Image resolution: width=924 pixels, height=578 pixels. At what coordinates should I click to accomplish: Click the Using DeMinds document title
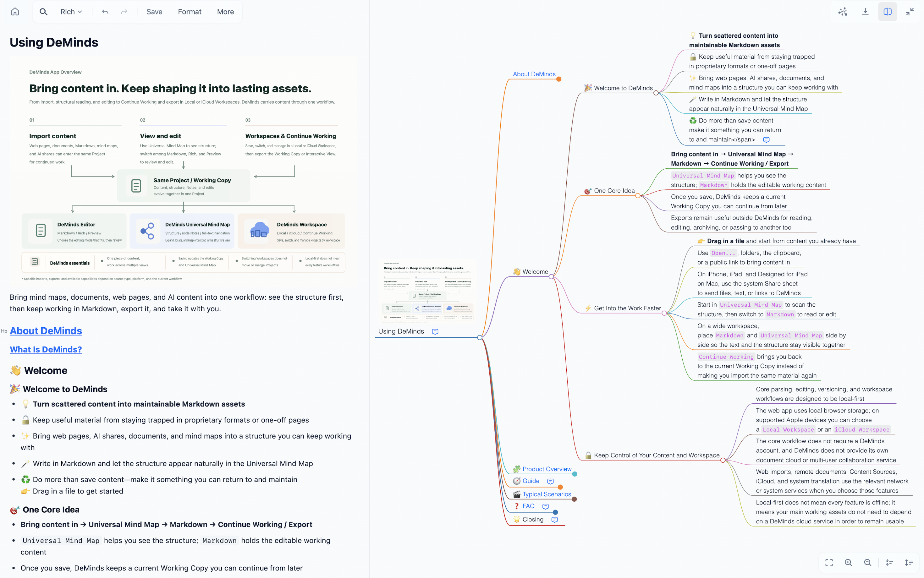click(54, 42)
